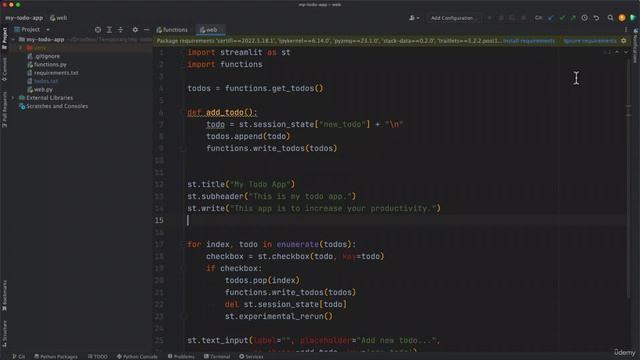The height and width of the screenshot is (360, 640).
Task: Click the orange IDE updates icon
Action: 622,18
